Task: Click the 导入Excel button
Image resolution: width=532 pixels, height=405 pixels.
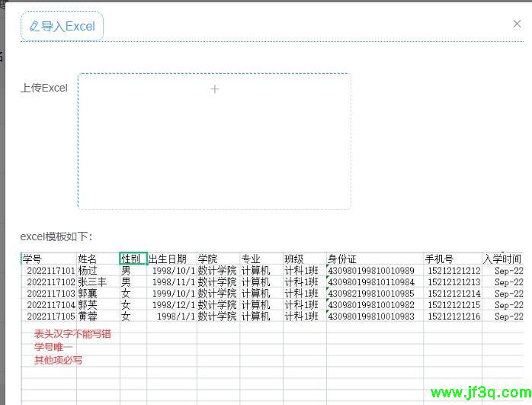Action: (x=62, y=26)
